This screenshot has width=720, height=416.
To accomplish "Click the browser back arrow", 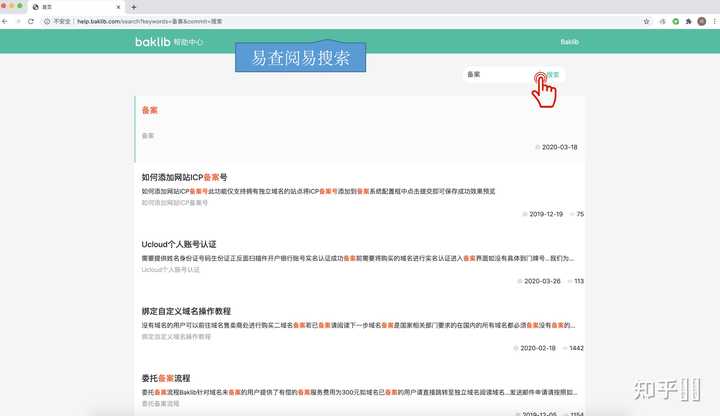I will [5, 21].
